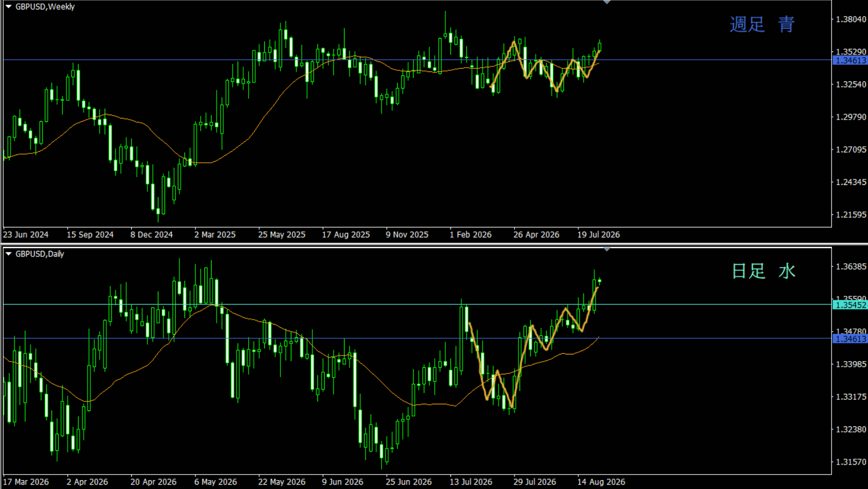
Task: Open the GBPUSD,Weekly chart dropdown arrow
Action: [9, 7]
